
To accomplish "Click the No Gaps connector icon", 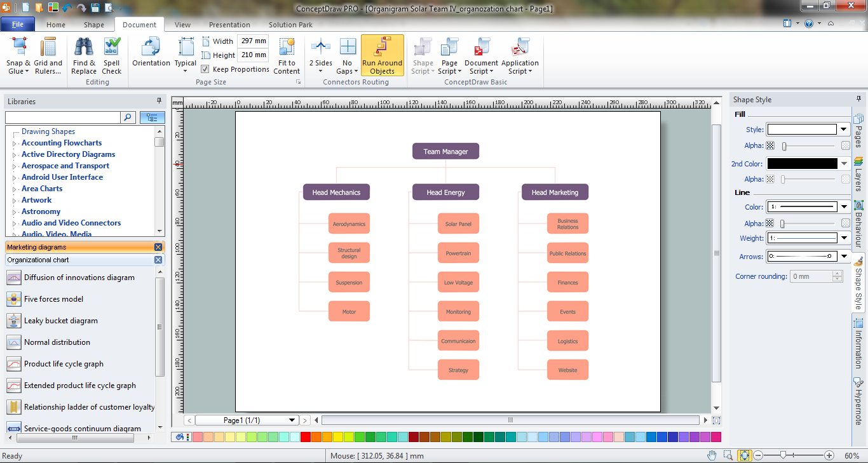I will (x=347, y=48).
